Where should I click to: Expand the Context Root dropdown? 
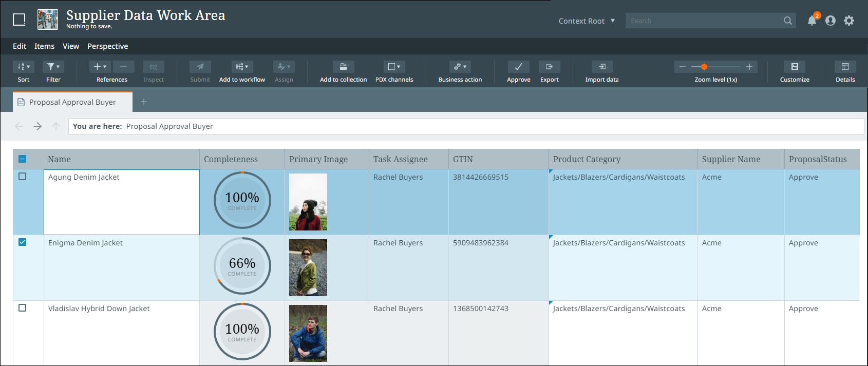pos(587,21)
